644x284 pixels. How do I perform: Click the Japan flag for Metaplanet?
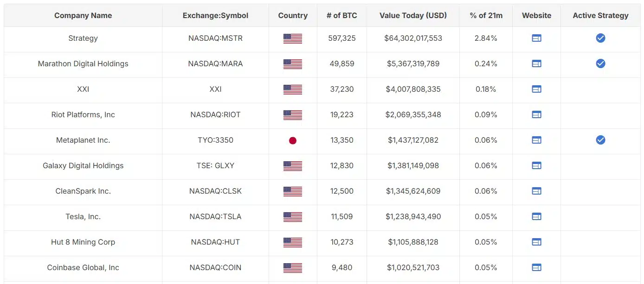[x=293, y=140]
